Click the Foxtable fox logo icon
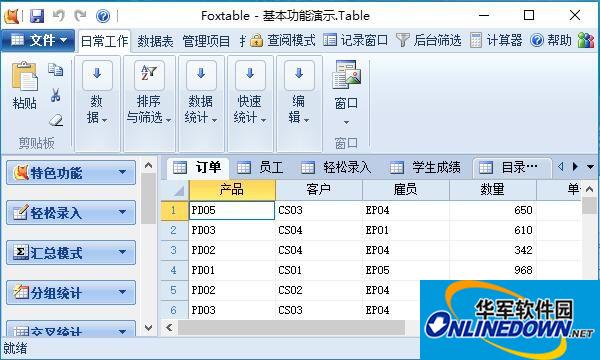This screenshot has width=600, height=360. coord(11,16)
